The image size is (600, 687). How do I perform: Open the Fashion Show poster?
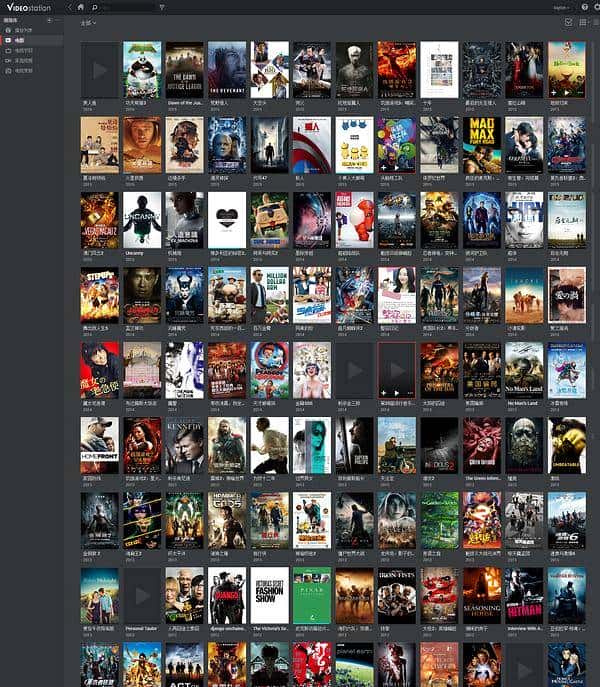270,595
